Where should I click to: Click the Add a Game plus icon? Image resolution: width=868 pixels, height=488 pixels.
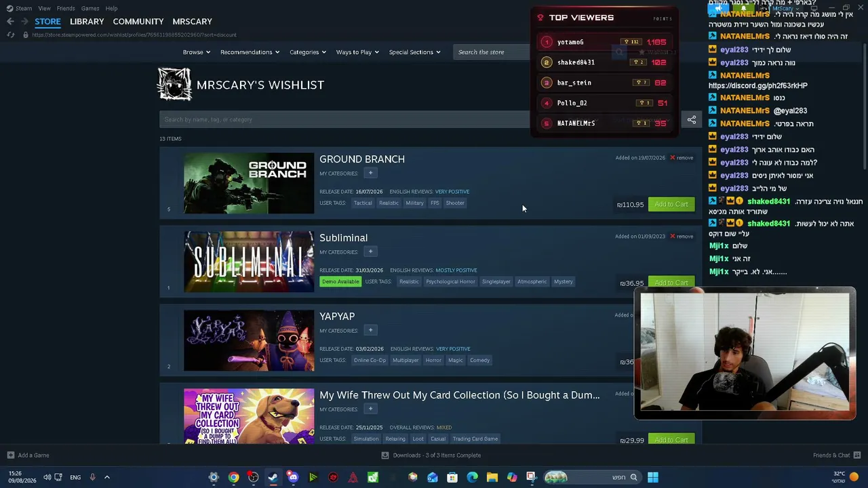[10, 455]
